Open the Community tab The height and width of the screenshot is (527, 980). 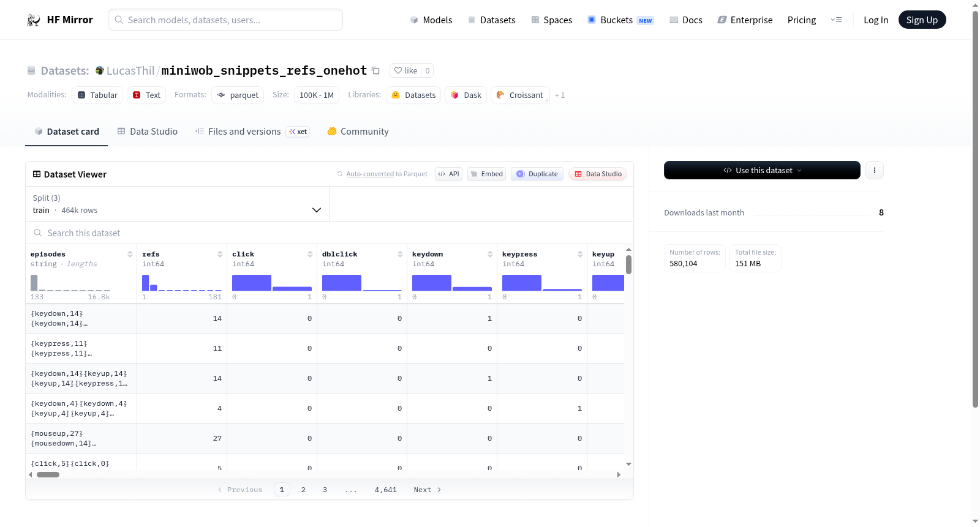[358, 132]
